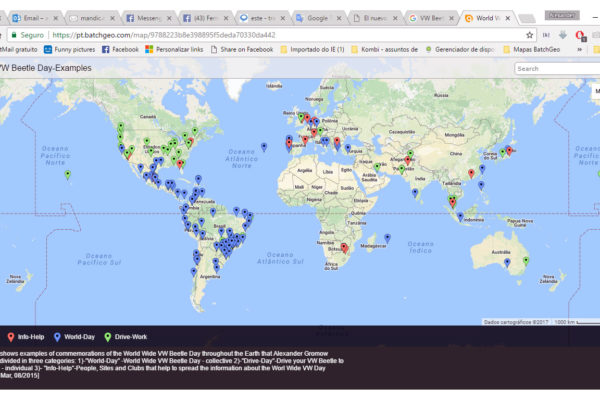Click the map Search input field
The width and height of the screenshot is (600, 400).
[556, 69]
